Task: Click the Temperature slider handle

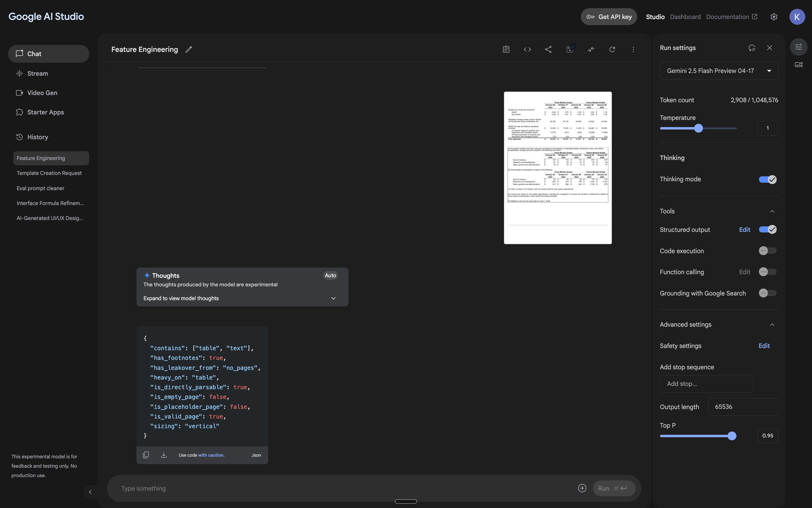Action: click(698, 128)
